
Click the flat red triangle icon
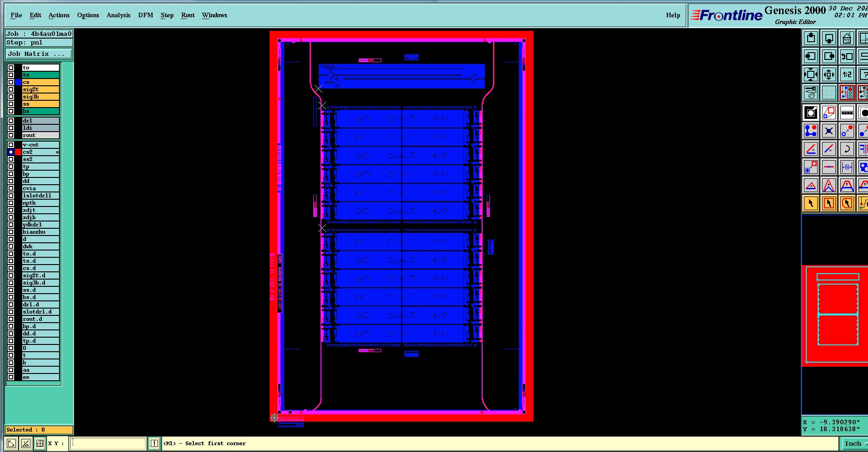click(811, 185)
